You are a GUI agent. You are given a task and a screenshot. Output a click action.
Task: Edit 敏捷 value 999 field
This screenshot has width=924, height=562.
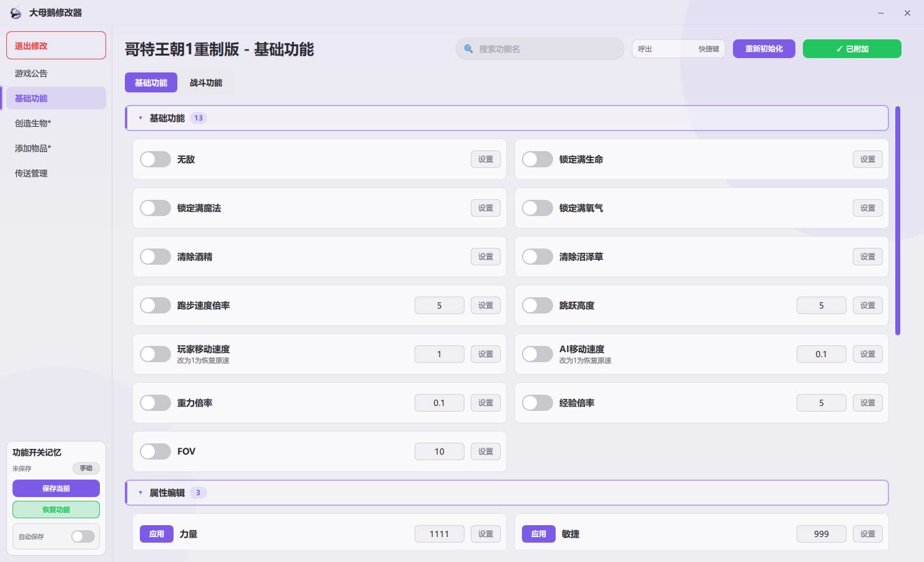pyautogui.click(x=822, y=534)
